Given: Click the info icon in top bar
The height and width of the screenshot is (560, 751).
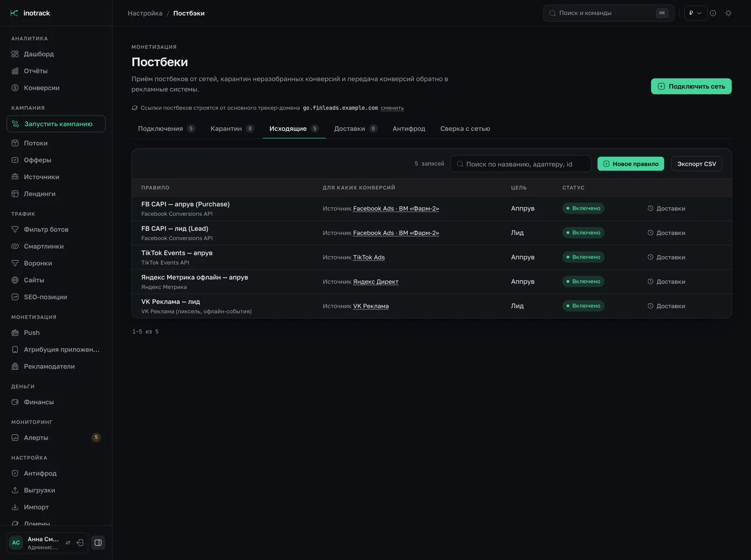Looking at the screenshot, I should click(713, 13).
